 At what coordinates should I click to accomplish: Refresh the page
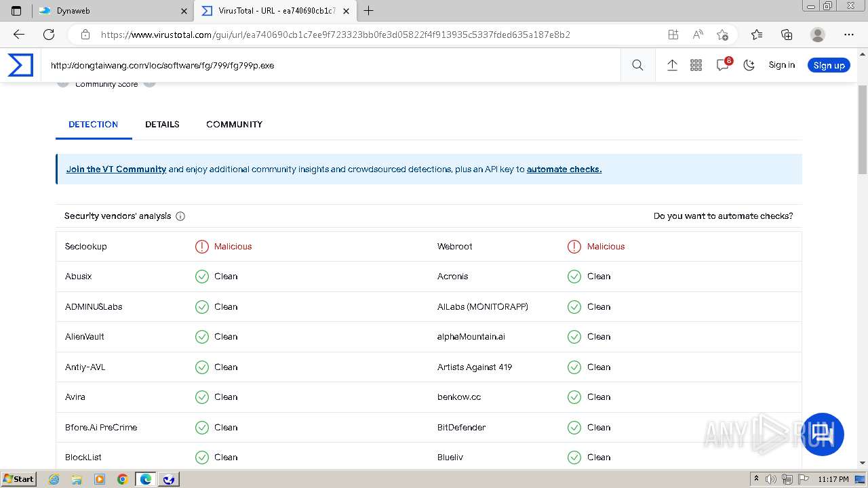tap(49, 35)
